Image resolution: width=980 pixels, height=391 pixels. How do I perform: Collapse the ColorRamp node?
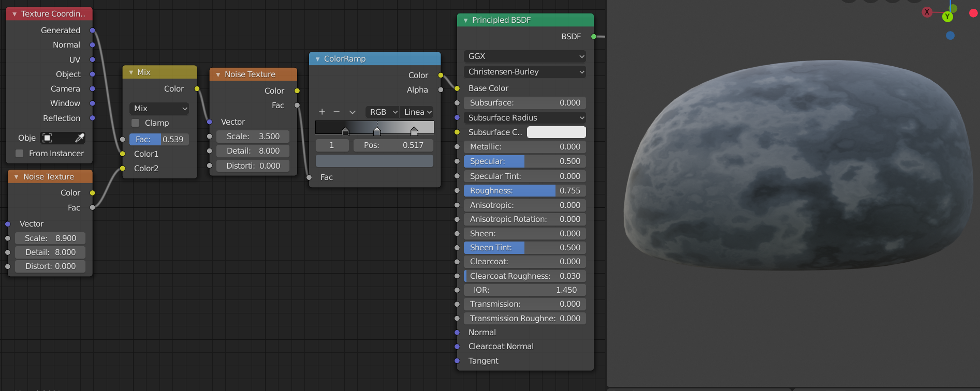pos(317,59)
